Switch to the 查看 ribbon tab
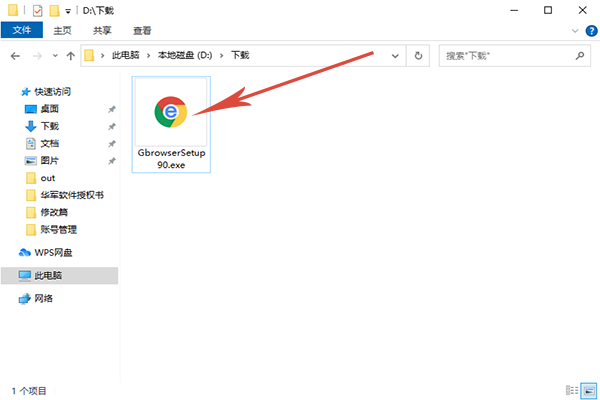The width and height of the screenshot is (600, 400). [x=142, y=30]
